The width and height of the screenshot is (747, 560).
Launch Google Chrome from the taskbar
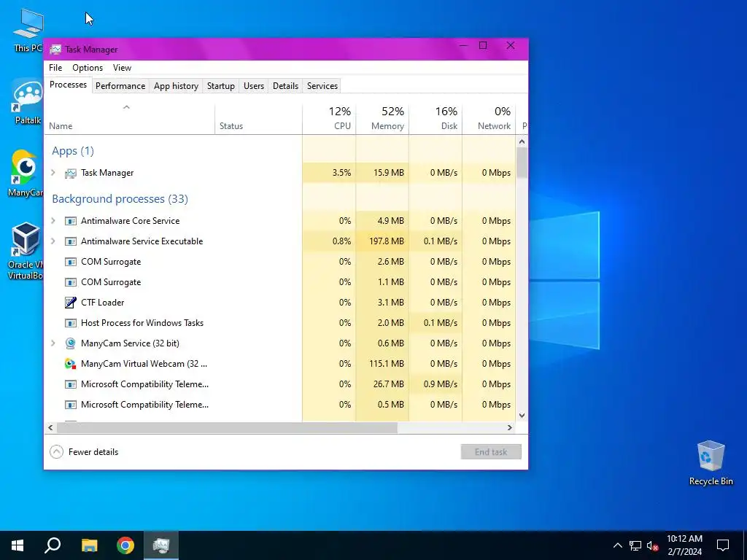pos(125,545)
